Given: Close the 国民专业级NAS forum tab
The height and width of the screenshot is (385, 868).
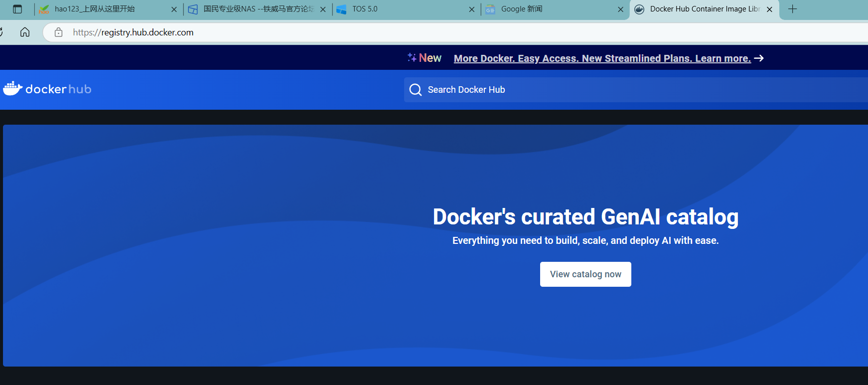Looking at the screenshot, I should click(x=323, y=9).
